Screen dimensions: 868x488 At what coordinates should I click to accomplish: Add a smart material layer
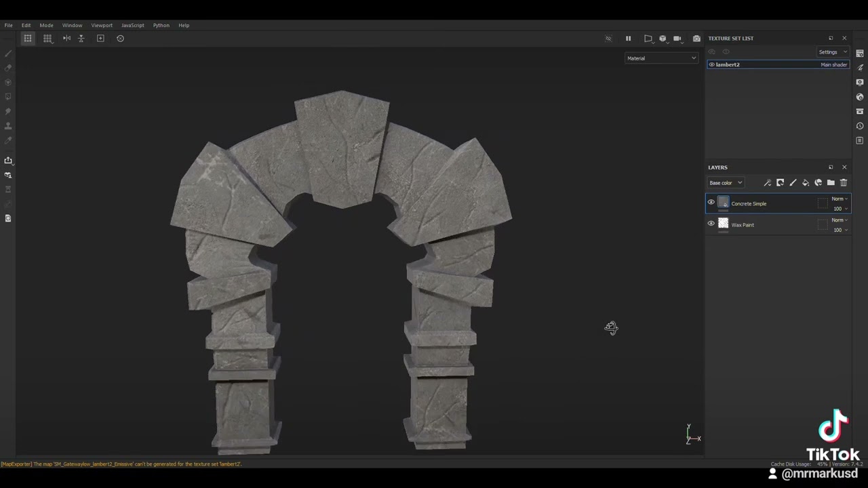pos(818,183)
